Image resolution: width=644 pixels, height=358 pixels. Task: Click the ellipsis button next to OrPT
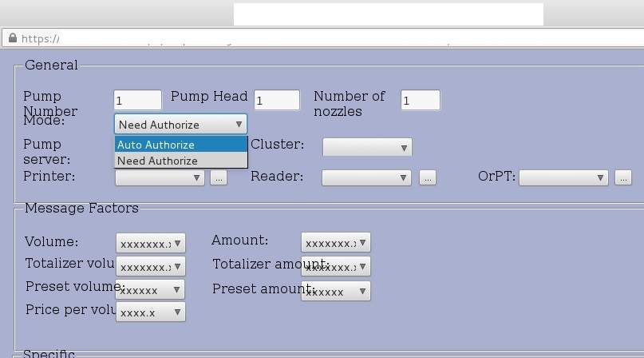tap(623, 177)
